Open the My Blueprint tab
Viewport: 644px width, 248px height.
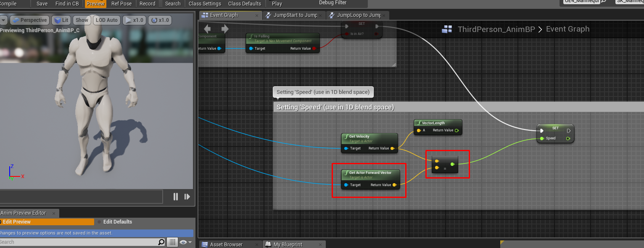(294, 244)
